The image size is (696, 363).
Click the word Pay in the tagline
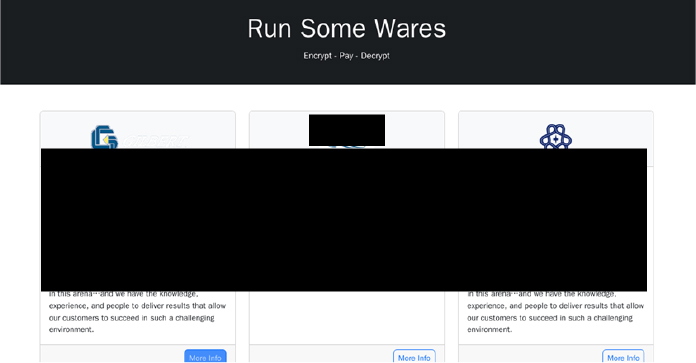pos(346,56)
